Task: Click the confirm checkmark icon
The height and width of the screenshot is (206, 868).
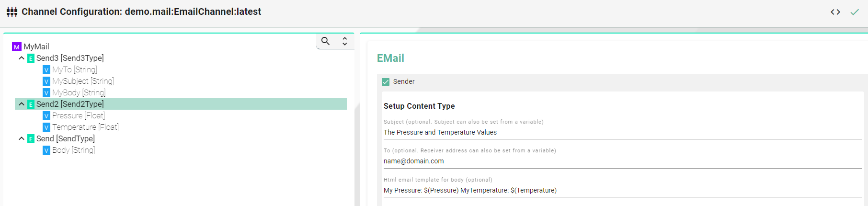Action: point(855,12)
